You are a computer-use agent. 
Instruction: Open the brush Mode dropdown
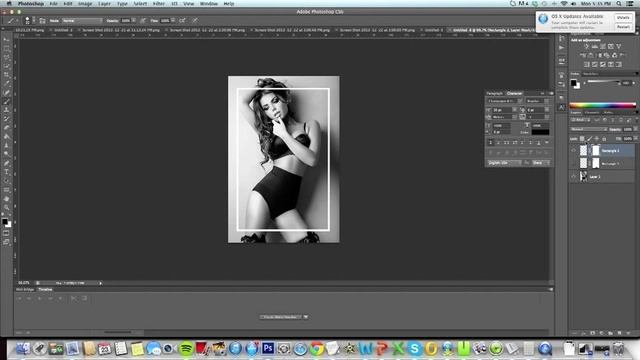pos(82,20)
